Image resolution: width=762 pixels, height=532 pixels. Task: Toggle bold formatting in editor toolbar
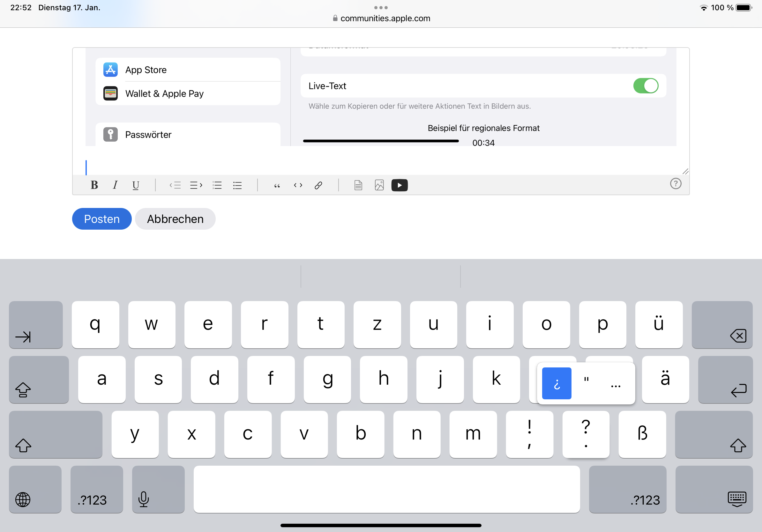94,185
